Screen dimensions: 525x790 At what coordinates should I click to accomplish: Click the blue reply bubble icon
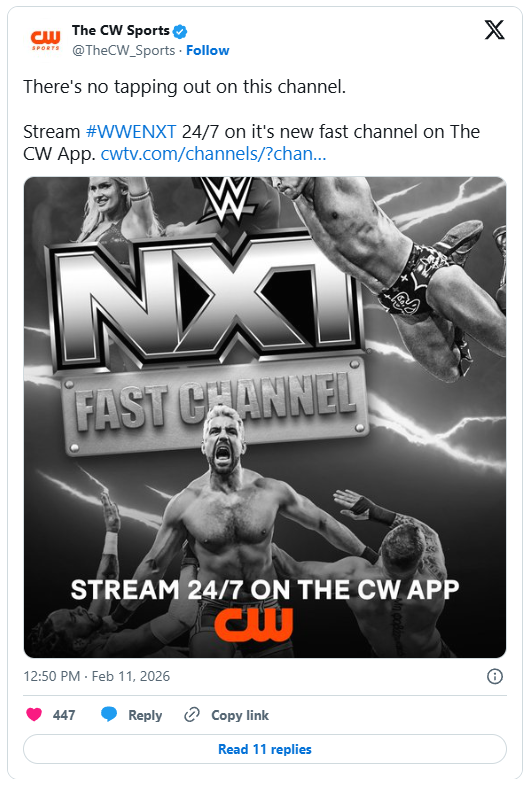109,714
